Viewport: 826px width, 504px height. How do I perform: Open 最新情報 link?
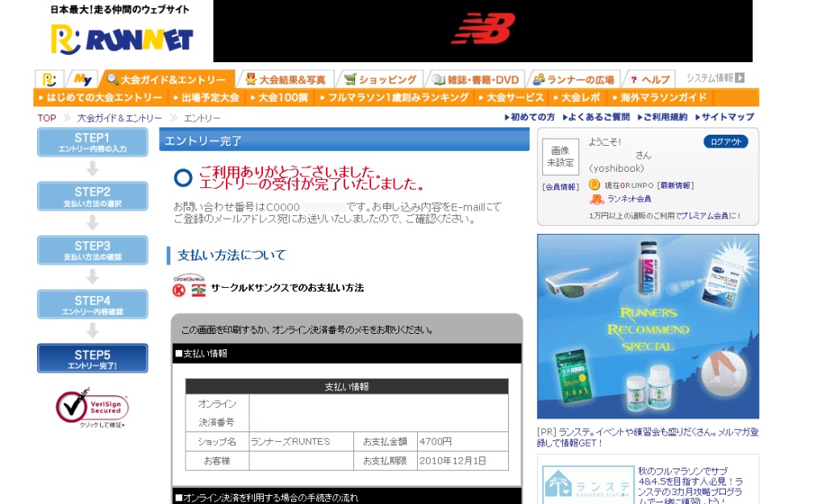(675, 185)
